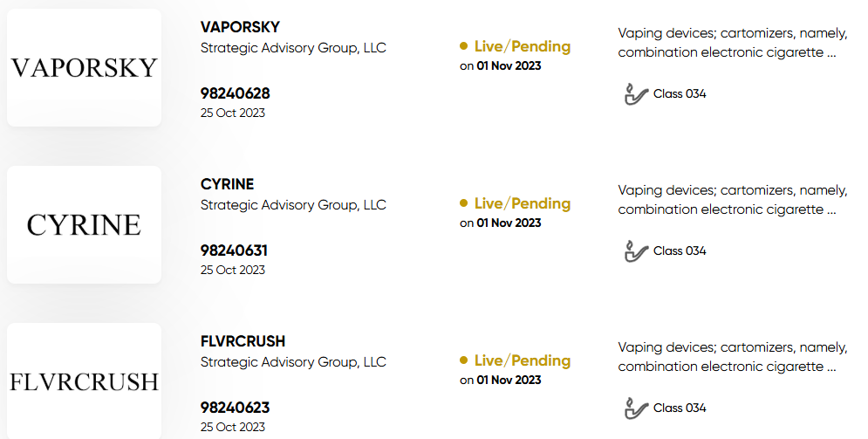Open the CYRINE trademark logo thumbnail
The height and width of the screenshot is (439, 868).
pos(84,225)
